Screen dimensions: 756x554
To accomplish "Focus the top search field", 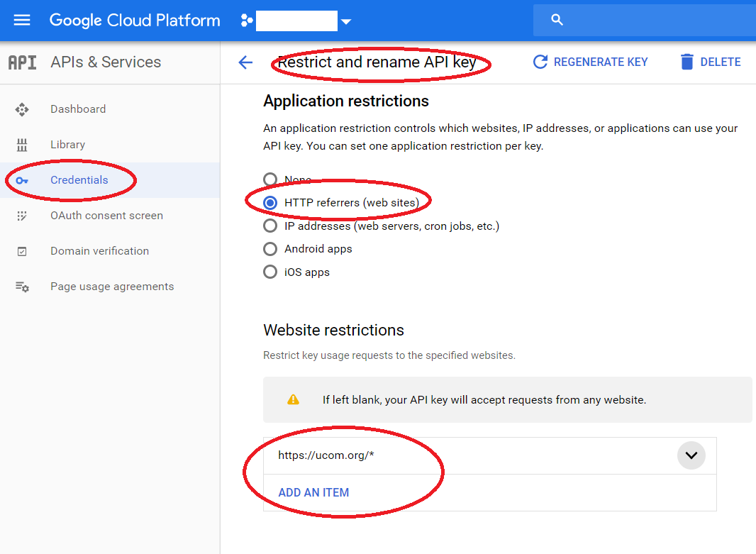I will click(x=644, y=20).
